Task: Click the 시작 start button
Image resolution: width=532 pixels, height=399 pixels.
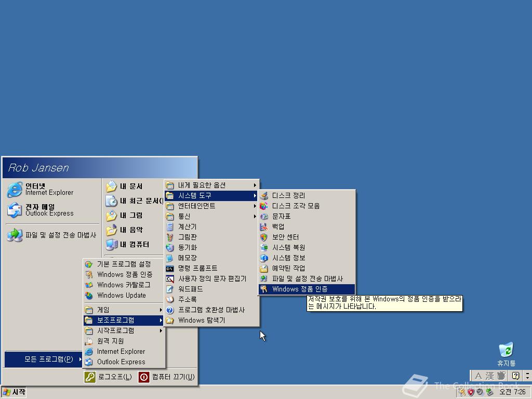Action: [x=14, y=392]
